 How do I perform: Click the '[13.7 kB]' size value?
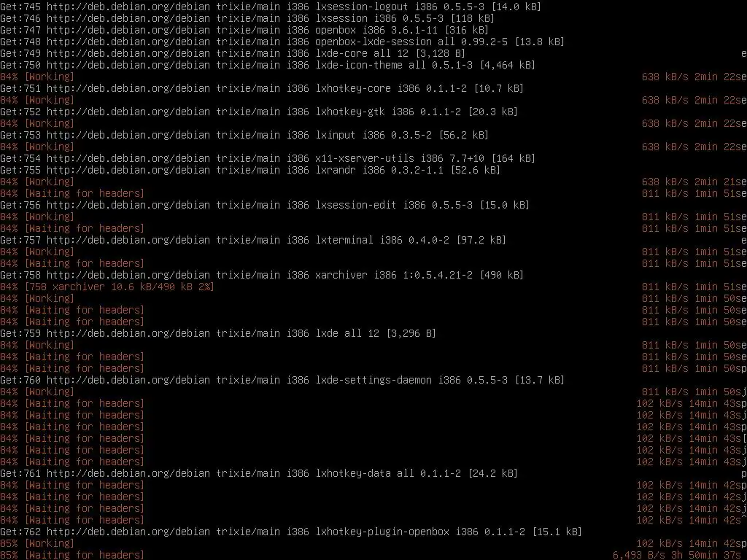(539, 380)
